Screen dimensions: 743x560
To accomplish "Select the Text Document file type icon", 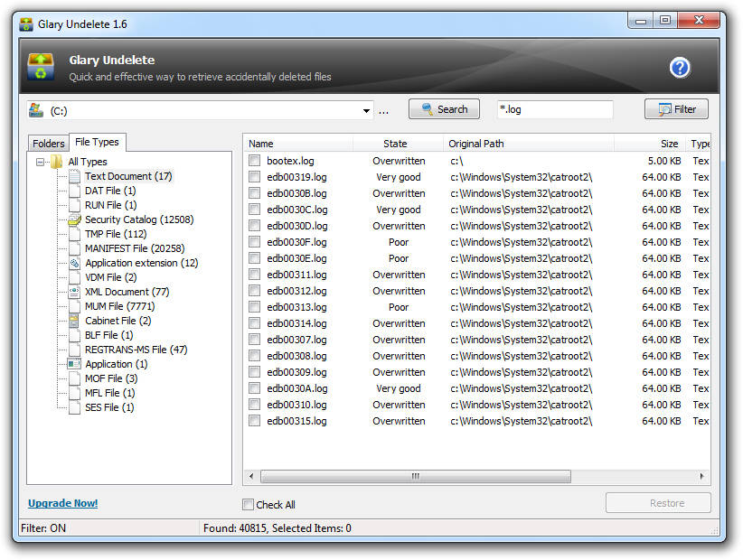I will pyautogui.click(x=74, y=176).
